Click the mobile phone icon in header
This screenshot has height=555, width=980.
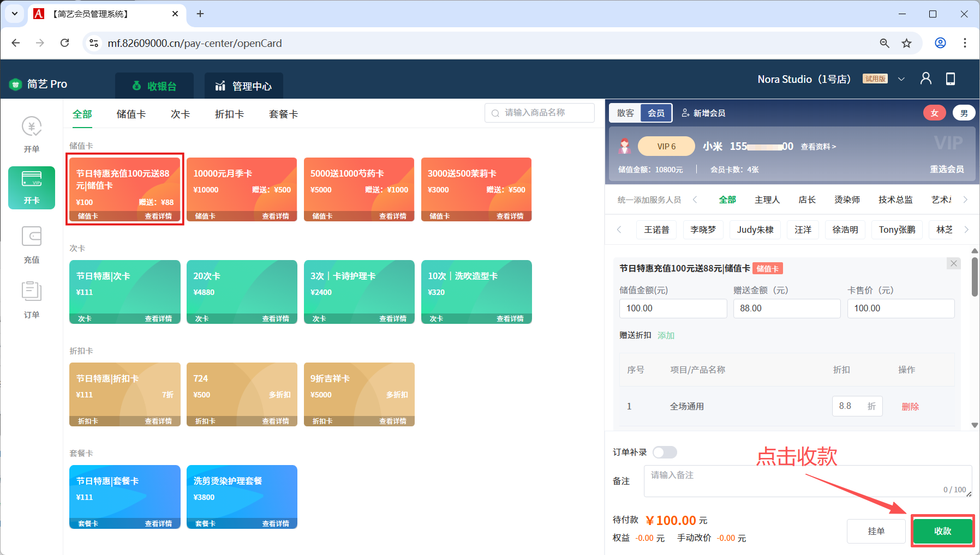950,79
